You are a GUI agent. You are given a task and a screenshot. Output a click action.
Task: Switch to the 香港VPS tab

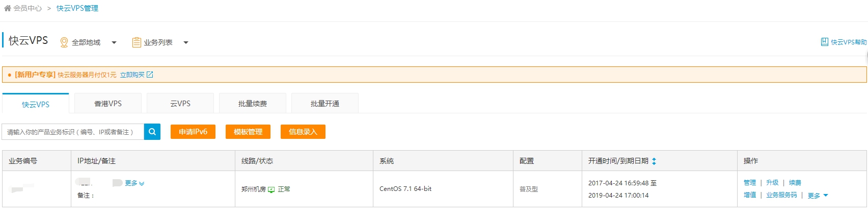[x=108, y=104]
